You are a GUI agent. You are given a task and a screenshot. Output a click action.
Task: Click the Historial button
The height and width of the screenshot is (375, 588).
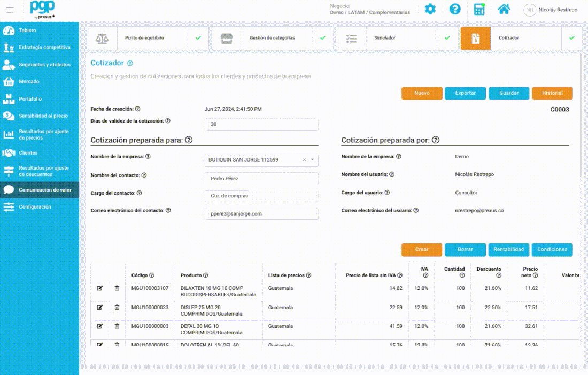(552, 93)
